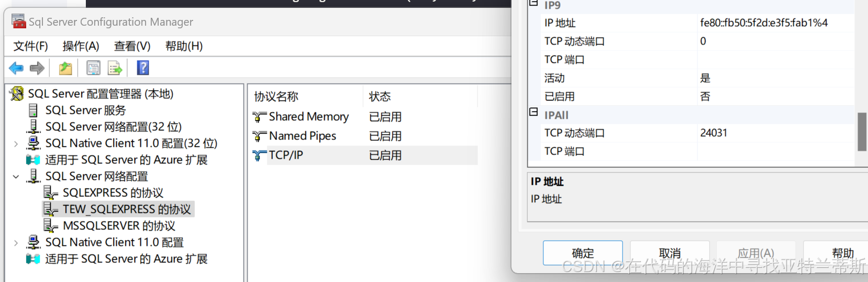Select SQL Server 配置管理器 (本地) root

pos(101,94)
